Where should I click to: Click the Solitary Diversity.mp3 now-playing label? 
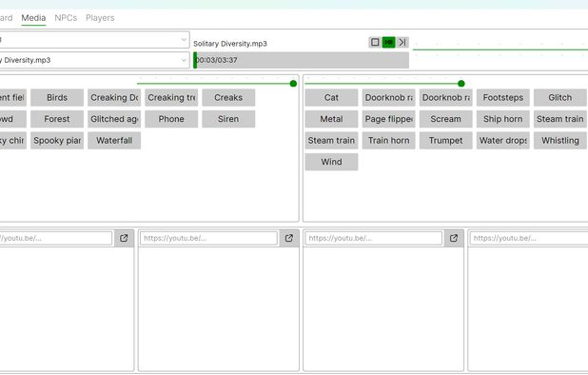pos(230,44)
